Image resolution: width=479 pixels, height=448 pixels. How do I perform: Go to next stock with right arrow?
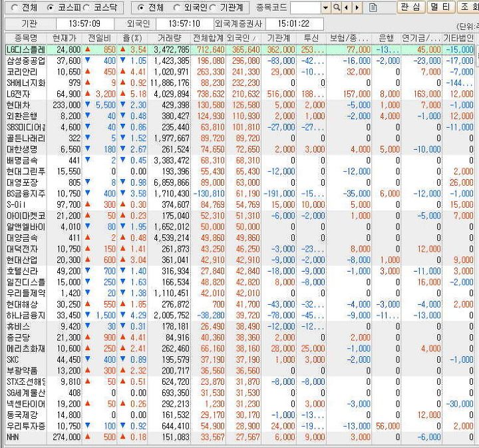[357, 7]
